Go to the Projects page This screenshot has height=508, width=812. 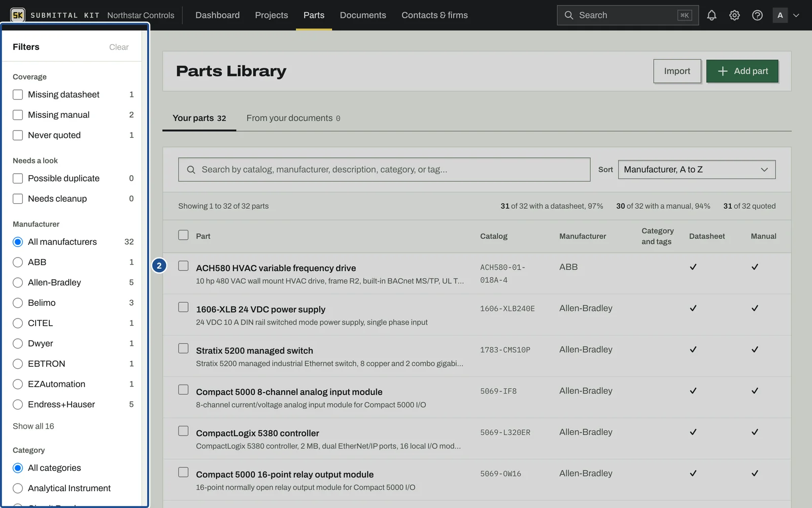pos(272,15)
